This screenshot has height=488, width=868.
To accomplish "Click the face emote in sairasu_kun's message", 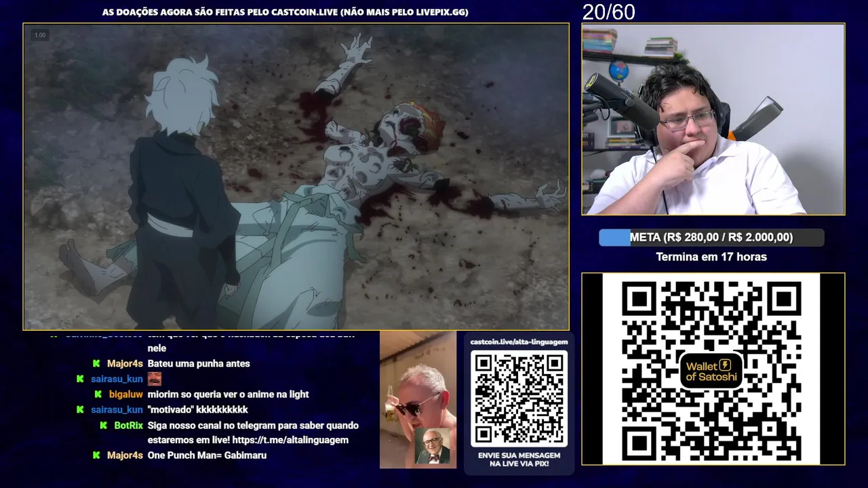I will 155,379.
